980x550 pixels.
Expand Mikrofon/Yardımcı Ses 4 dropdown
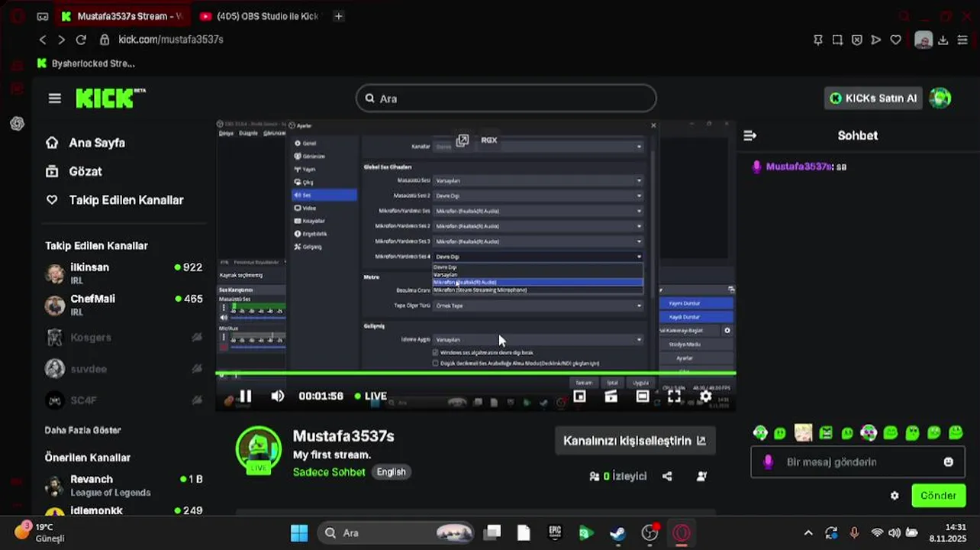(x=538, y=257)
